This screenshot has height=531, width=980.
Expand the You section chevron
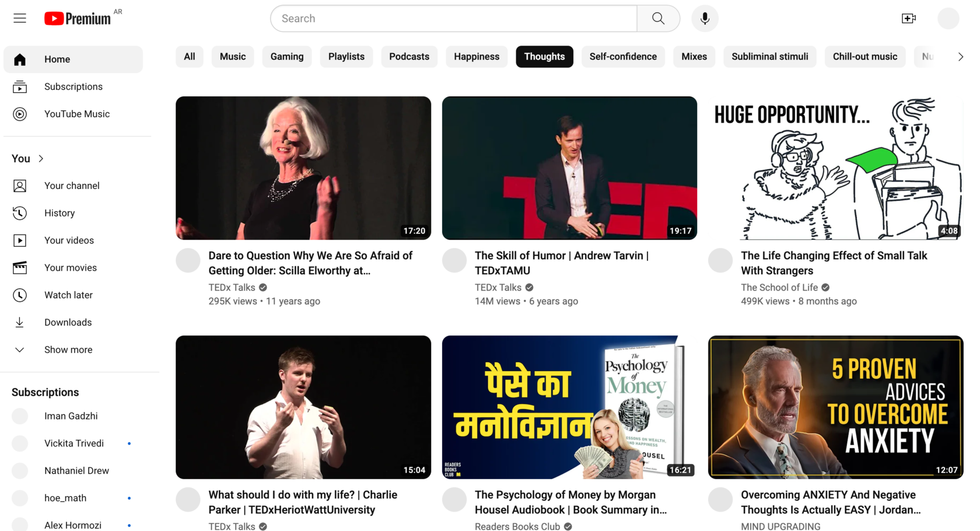[41, 159]
